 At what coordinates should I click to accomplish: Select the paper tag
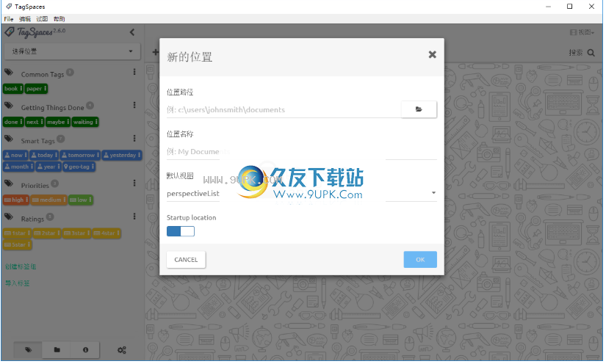(x=36, y=89)
